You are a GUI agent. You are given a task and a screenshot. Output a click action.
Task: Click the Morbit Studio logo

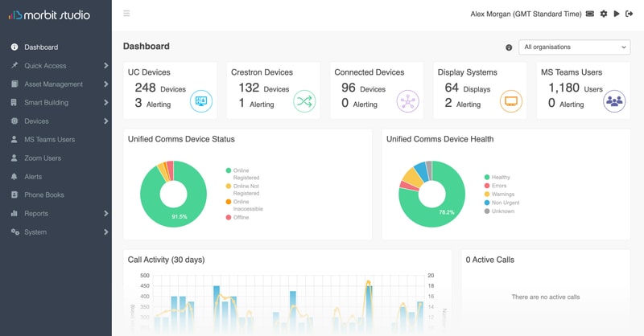click(49, 15)
